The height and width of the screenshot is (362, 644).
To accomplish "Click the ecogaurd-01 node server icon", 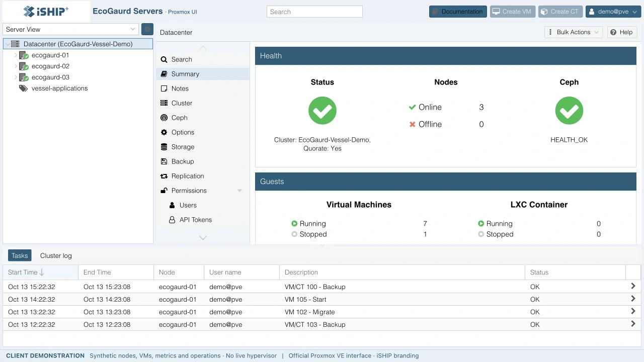I will tap(24, 55).
